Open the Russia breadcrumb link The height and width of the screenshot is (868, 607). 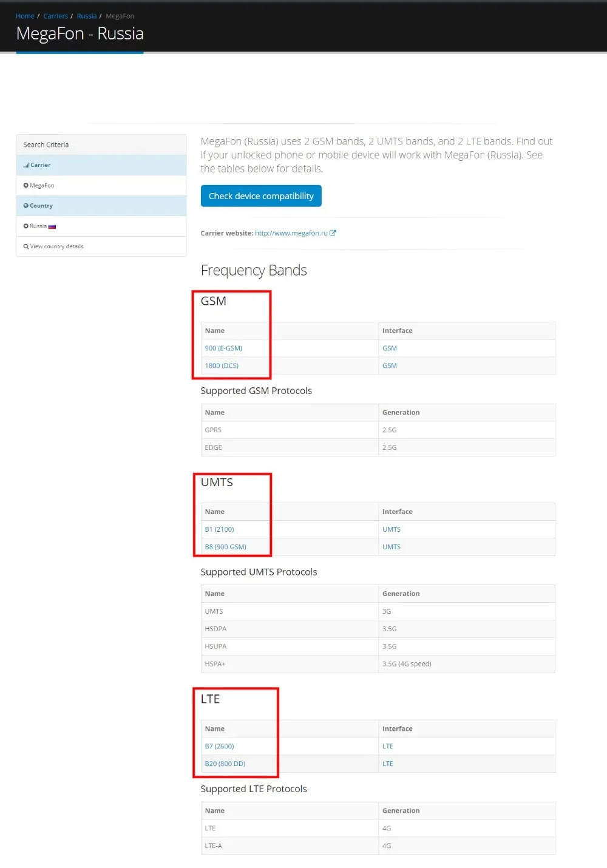click(87, 16)
